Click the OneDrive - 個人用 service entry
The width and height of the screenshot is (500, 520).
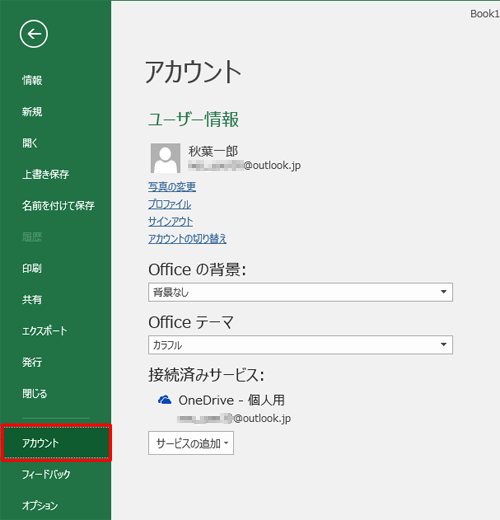click(x=231, y=400)
